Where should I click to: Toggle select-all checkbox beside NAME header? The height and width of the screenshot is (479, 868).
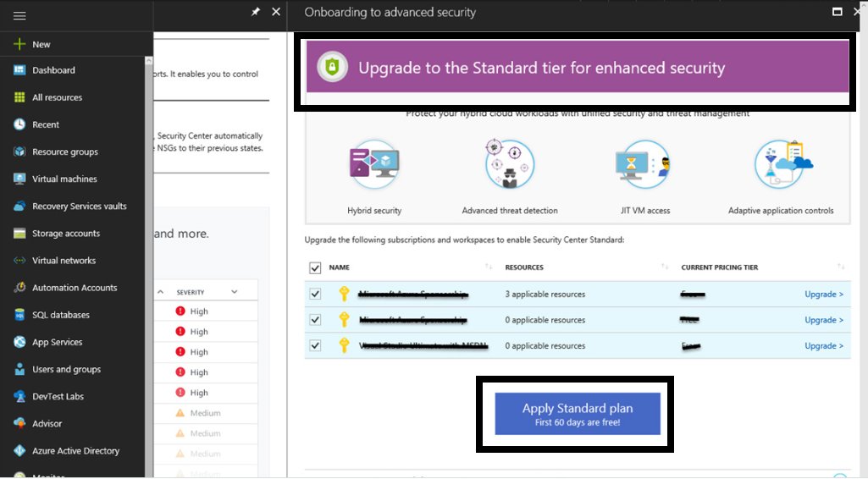pyautogui.click(x=315, y=267)
